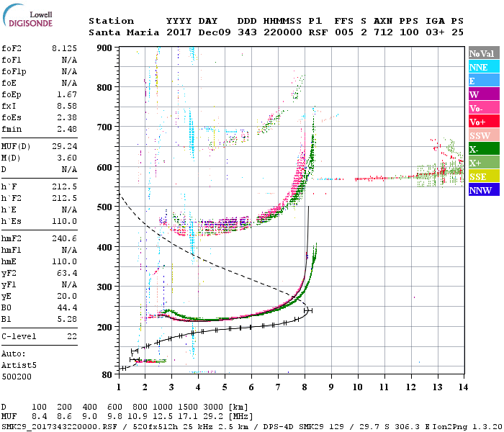Viewport: 504px width, 432px height.
Task: Click the yE value 20.0
Action: [67, 296]
